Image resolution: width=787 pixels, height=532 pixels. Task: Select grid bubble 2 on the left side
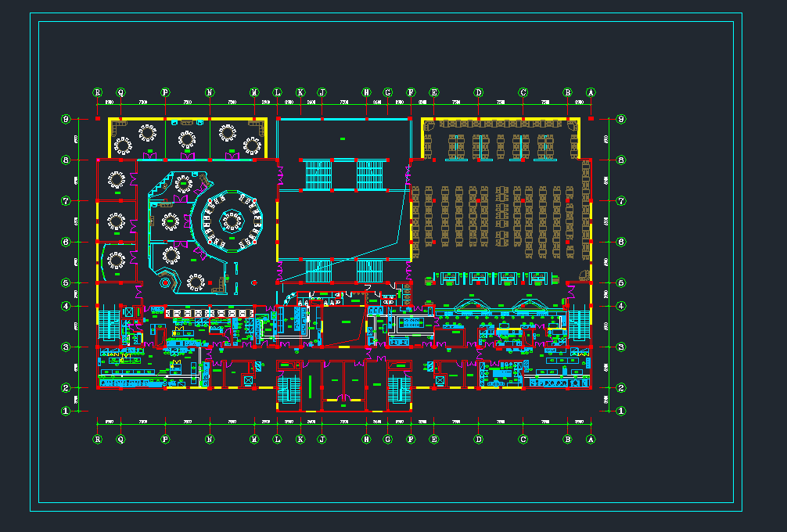click(x=66, y=387)
